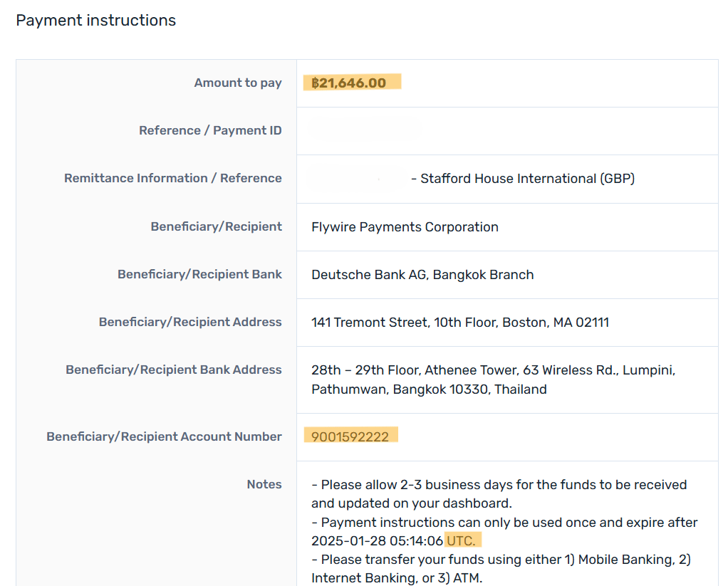Click the Payment instructions heading
This screenshot has height=586, width=728.
[x=95, y=21]
